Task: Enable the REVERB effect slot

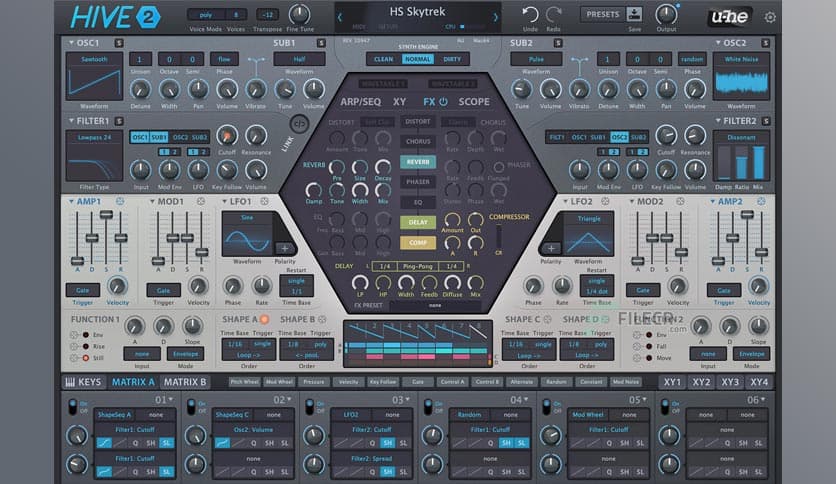Action: coord(418,162)
